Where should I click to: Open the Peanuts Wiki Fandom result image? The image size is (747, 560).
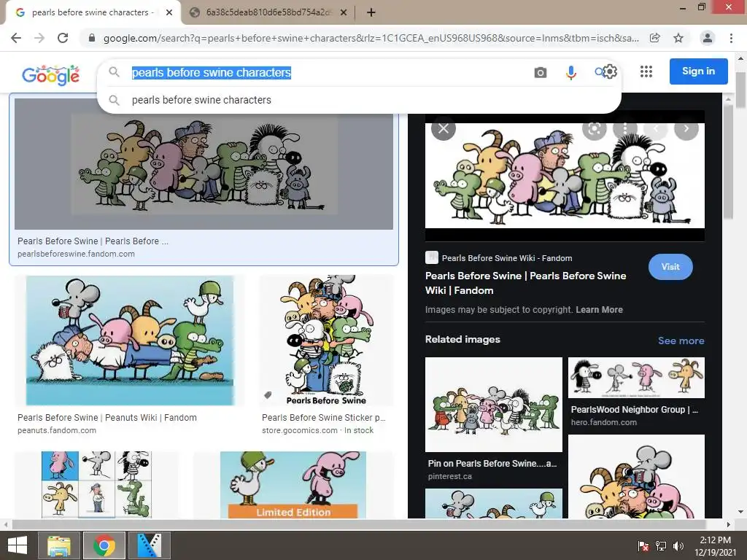130,341
